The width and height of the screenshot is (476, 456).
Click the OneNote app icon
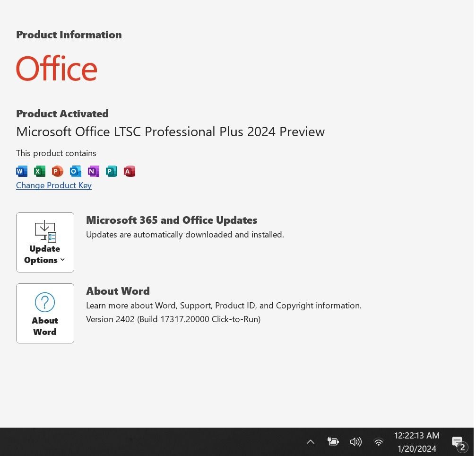coord(94,172)
